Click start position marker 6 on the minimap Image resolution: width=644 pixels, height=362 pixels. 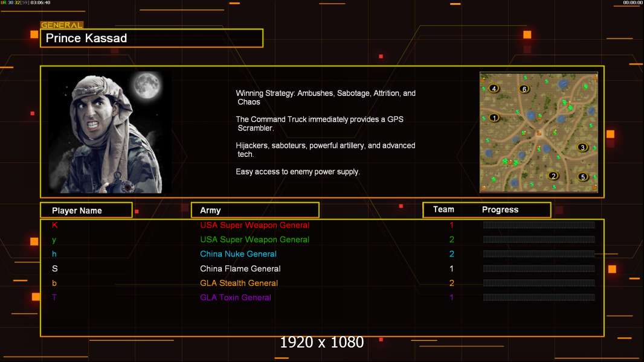coord(524,89)
